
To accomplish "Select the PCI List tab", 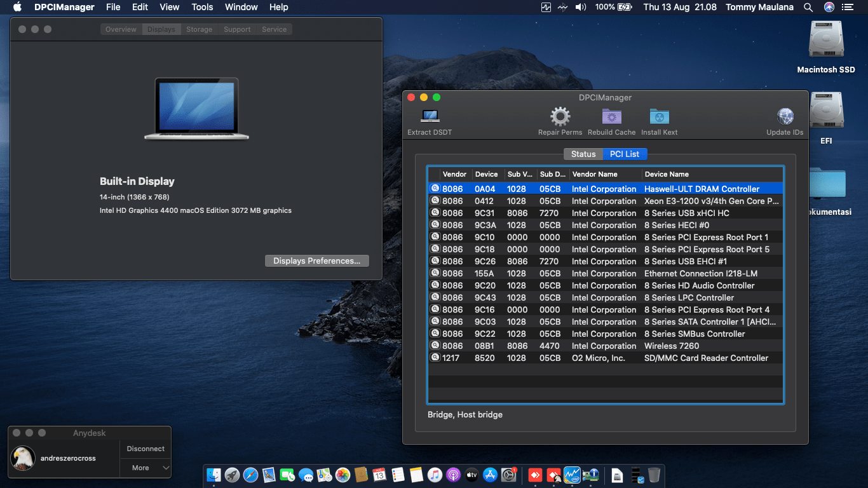I will coord(625,154).
